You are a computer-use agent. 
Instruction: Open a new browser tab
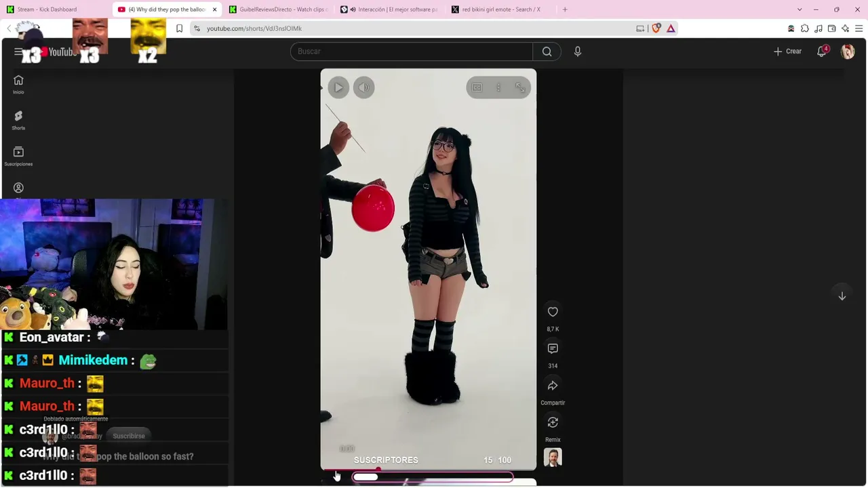(x=565, y=9)
